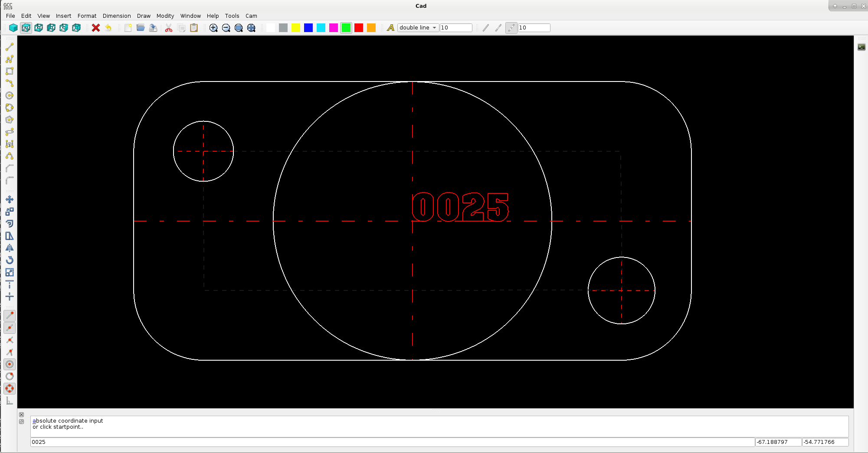The image size is (868, 453).
Task: Select the fillet round-corner tool
Action: pyautogui.click(x=10, y=180)
